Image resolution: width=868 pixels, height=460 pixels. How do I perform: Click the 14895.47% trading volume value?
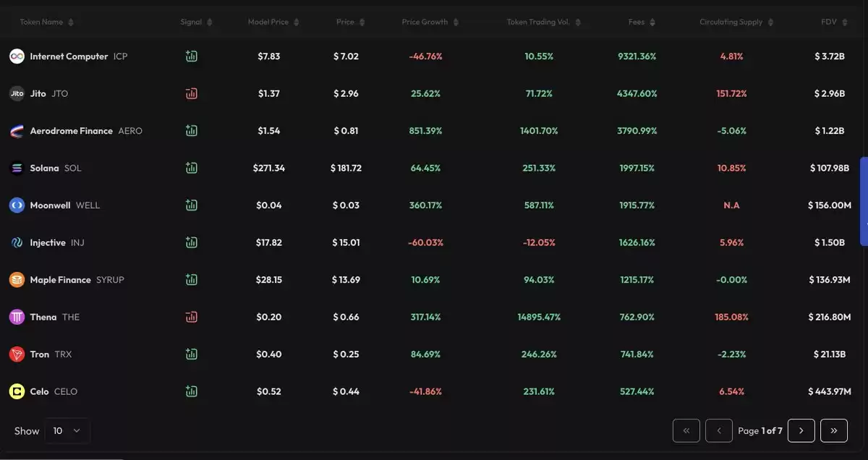click(x=539, y=317)
